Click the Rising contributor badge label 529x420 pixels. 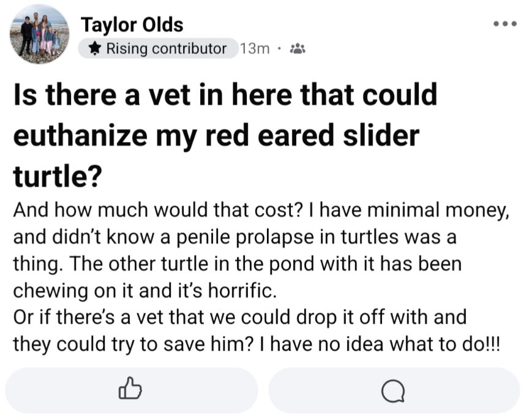pyautogui.click(x=166, y=48)
